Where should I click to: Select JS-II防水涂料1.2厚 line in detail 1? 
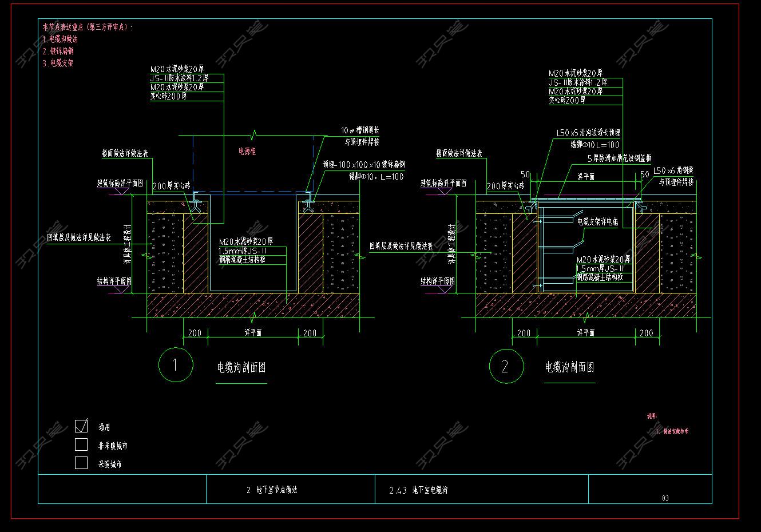180,78
